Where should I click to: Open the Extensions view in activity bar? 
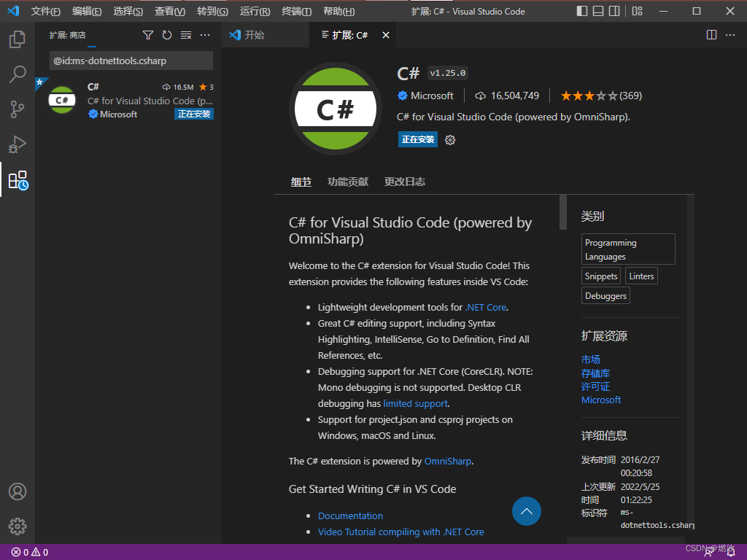tap(18, 180)
